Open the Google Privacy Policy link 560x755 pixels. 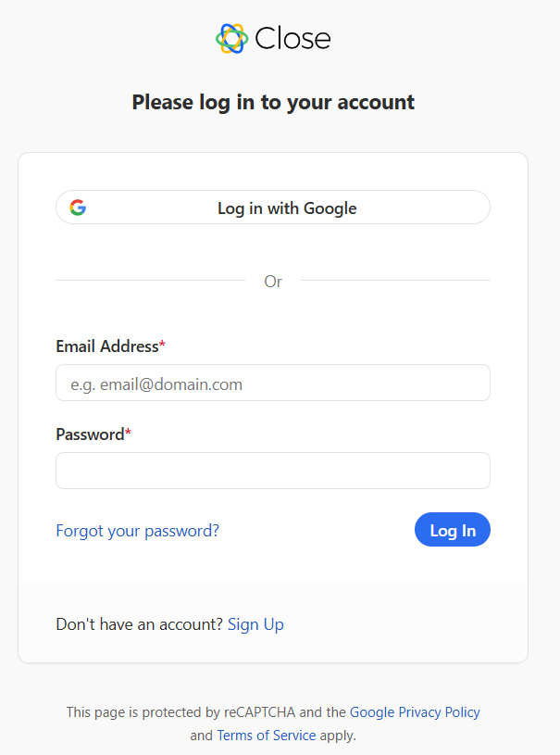click(415, 712)
